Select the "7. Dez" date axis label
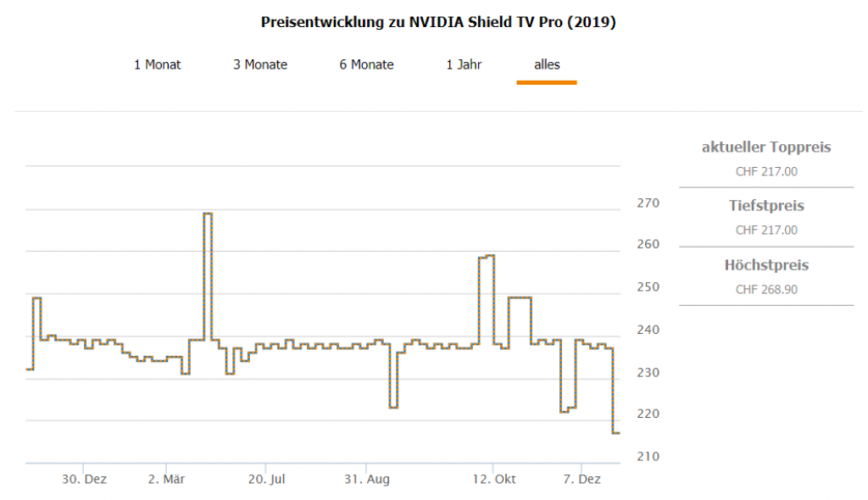Viewport: 868px width, 500px height. (x=581, y=480)
